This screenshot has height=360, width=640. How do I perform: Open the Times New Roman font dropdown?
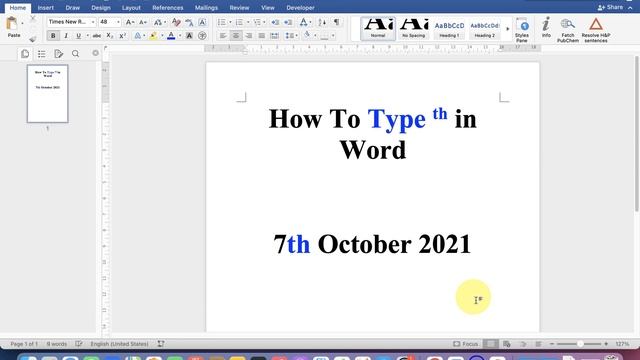pyautogui.click(x=93, y=22)
